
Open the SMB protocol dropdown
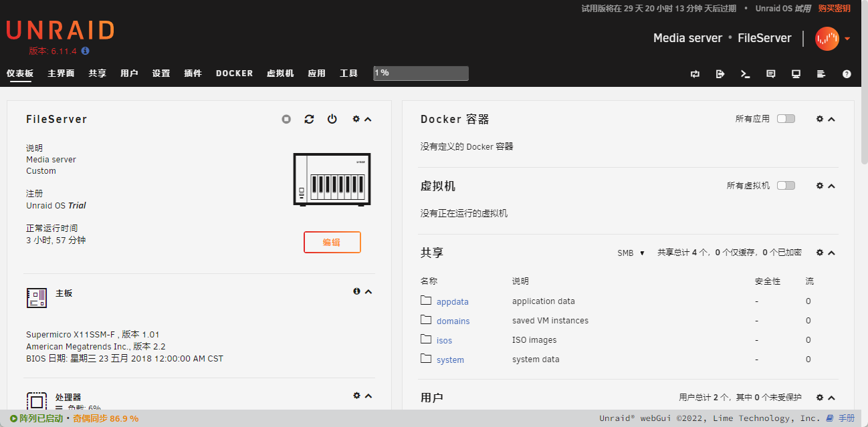[x=631, y=253]
